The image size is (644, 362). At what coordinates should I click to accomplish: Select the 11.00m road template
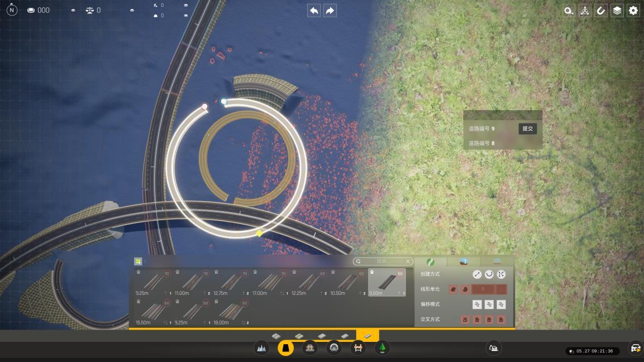pyautogui.click(x=192, y=282)
